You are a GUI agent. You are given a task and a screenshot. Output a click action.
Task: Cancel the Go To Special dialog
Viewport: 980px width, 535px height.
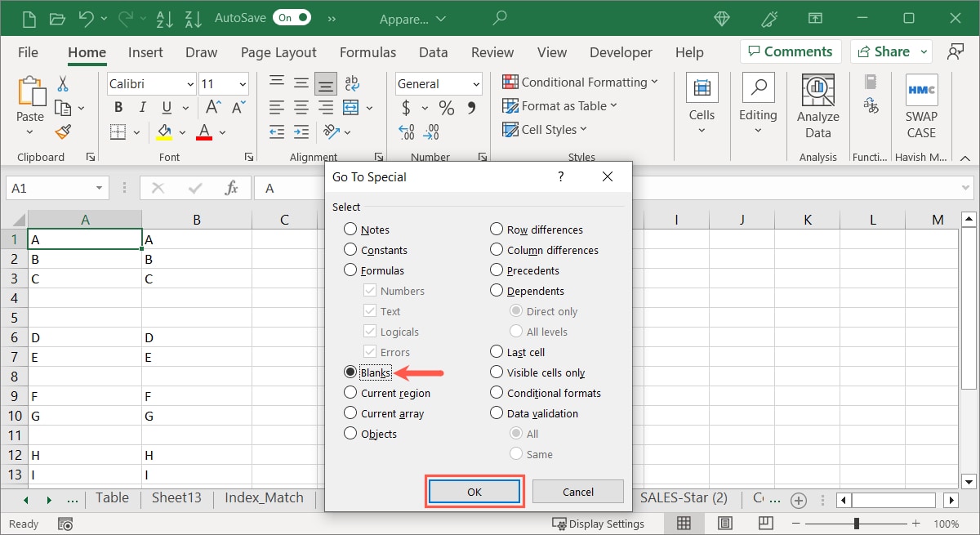click(x=577, y=492)
